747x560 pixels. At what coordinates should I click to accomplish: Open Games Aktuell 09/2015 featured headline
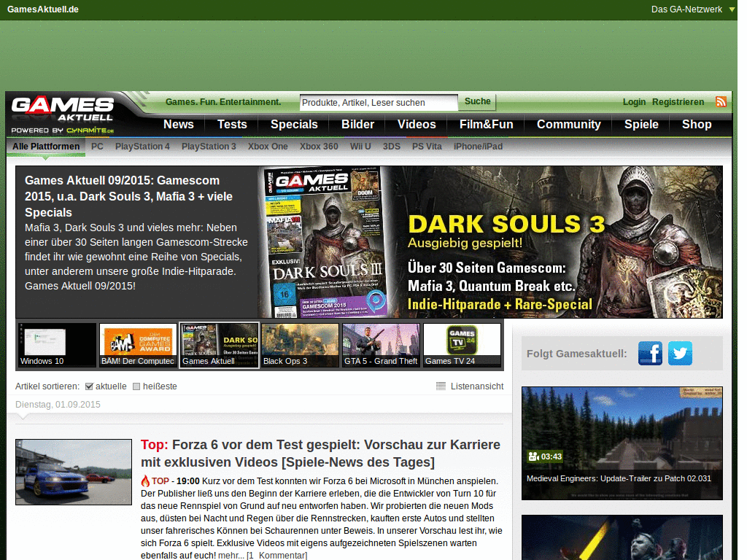tap(128, 196)
